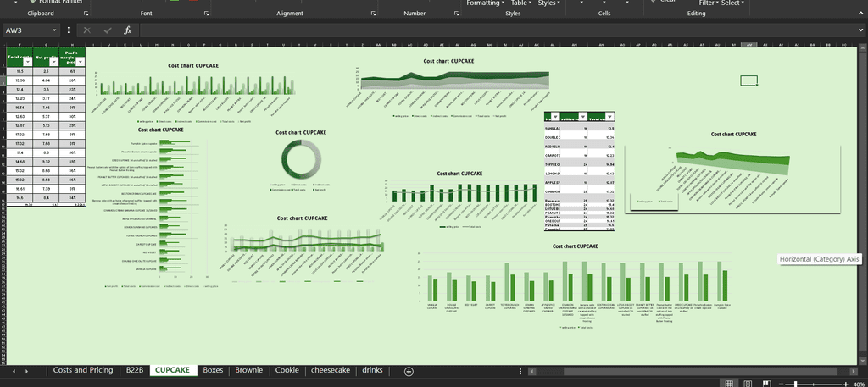Open the Cell Styles dropdown

[548, 3]
